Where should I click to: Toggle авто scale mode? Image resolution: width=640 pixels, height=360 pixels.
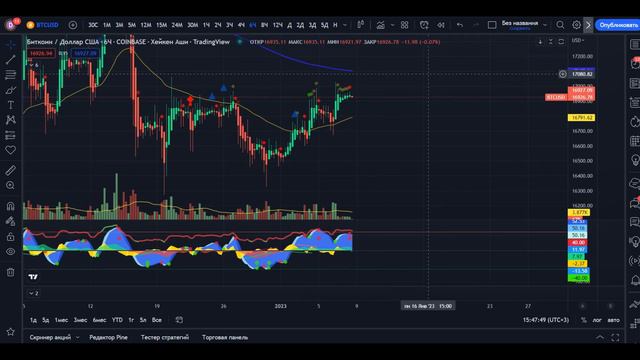click(x=613, y=320)
